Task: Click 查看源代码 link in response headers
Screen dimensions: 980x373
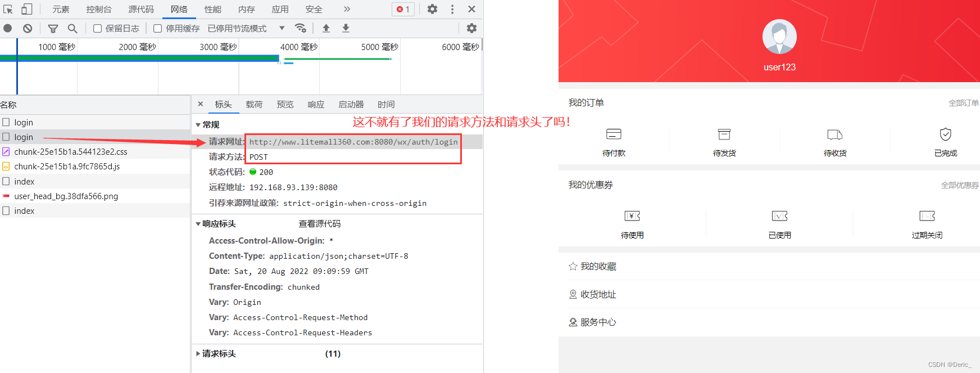Action: pos(320,224)
